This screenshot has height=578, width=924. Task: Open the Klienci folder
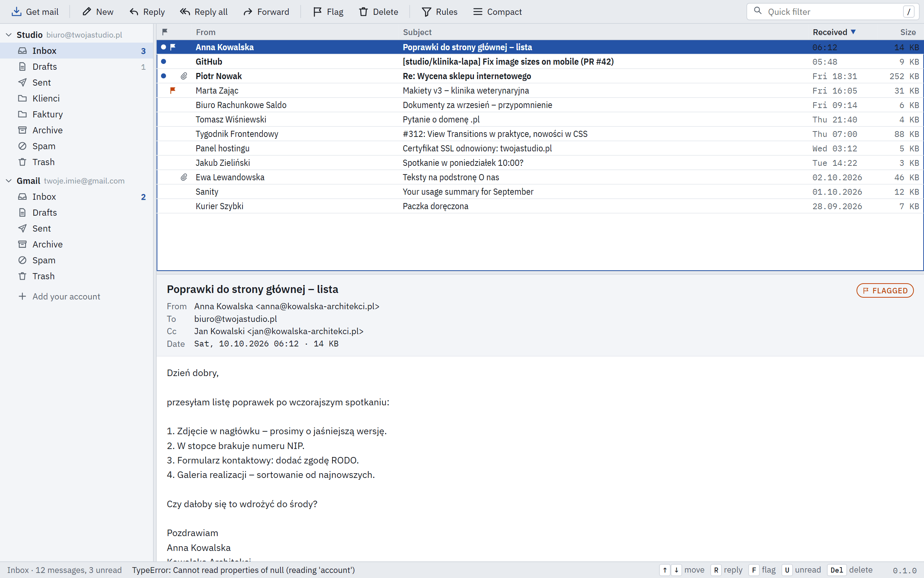[x=77, y=98]
